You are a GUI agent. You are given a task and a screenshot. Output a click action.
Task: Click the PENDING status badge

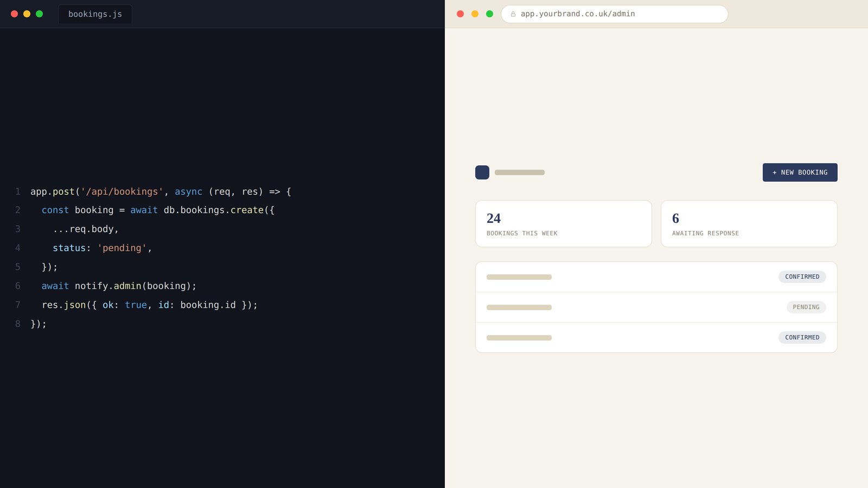[806, 307]
